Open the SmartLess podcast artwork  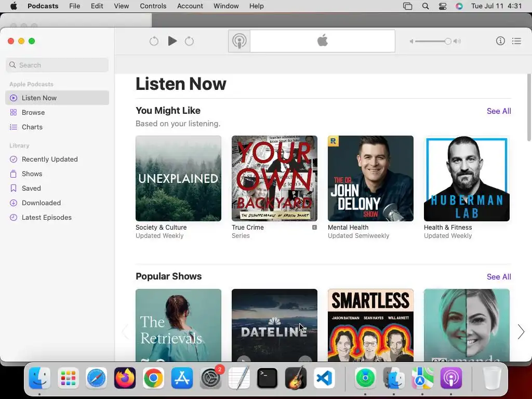(x=370, y=325)
